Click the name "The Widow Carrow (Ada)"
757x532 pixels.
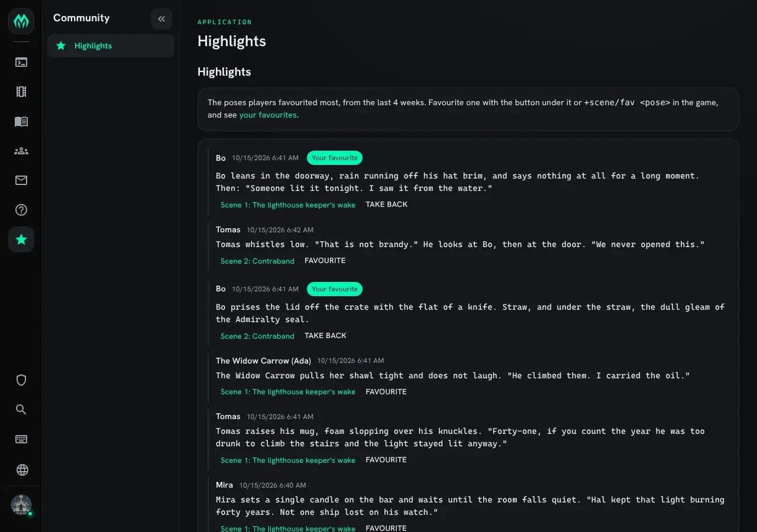(x=263, y=361)
